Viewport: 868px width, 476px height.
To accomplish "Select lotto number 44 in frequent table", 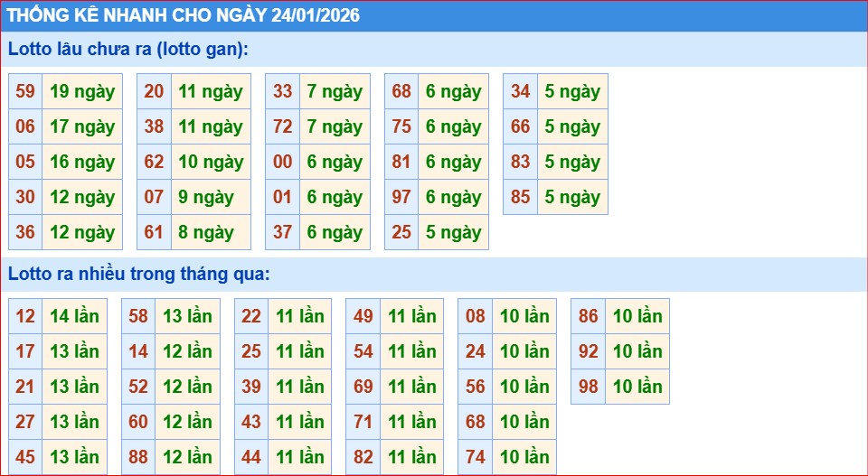I will point(251,457).
